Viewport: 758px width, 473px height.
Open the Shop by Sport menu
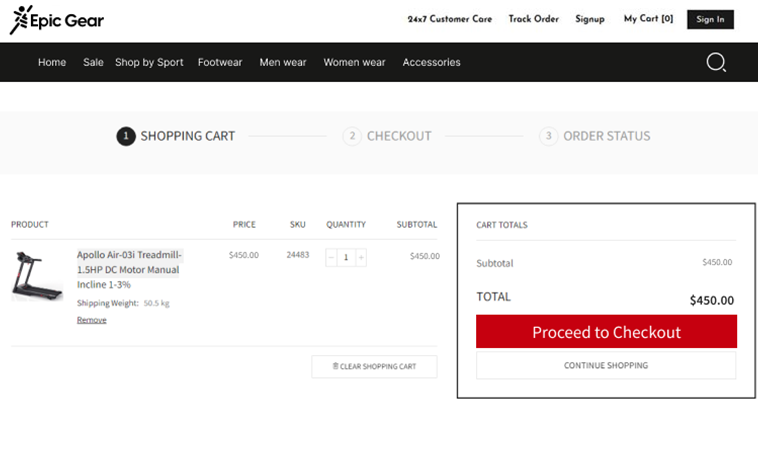pyautogui.click(x=149, y=62)
